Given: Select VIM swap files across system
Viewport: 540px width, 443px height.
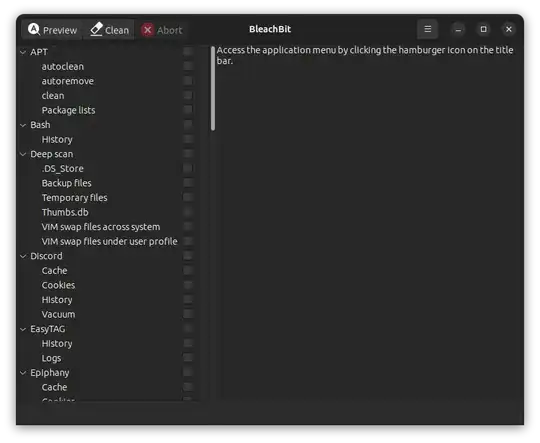Looking at the screenshot, I should (101, 227).
